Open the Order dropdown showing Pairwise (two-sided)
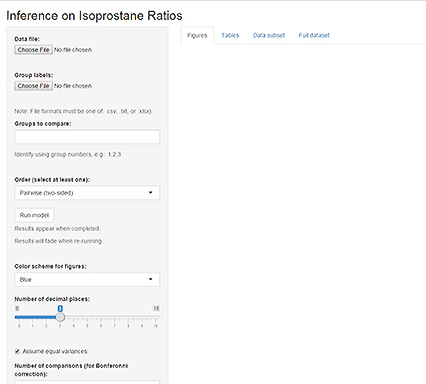 87,193
